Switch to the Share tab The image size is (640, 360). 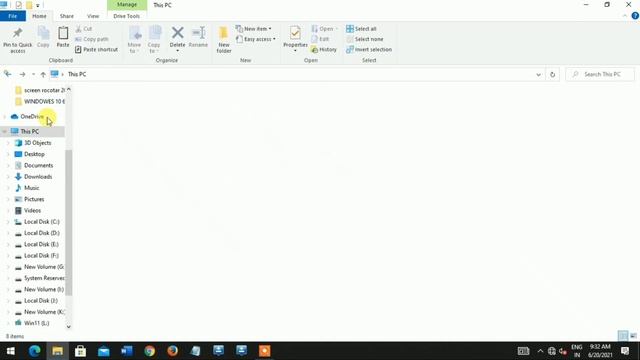(67, 16)
